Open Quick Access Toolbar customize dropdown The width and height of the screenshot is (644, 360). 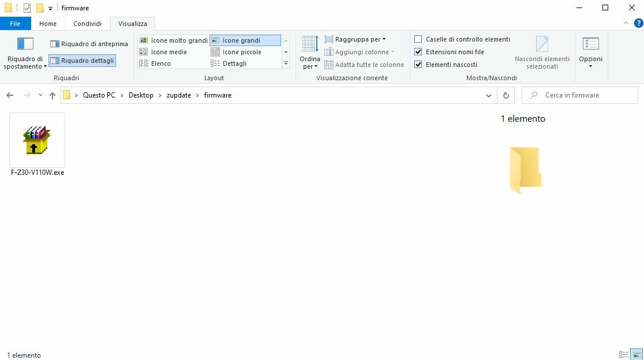point(50,8)
